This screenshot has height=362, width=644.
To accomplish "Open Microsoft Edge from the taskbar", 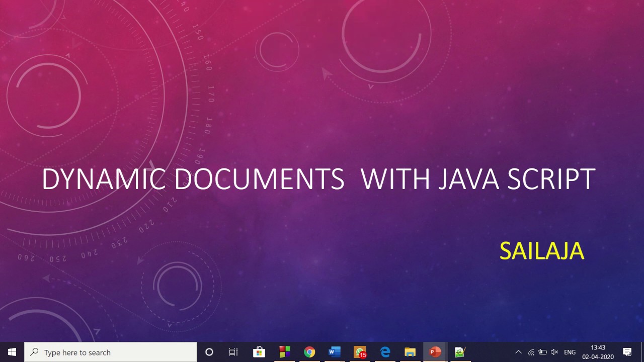I will (x=385, y=352).
